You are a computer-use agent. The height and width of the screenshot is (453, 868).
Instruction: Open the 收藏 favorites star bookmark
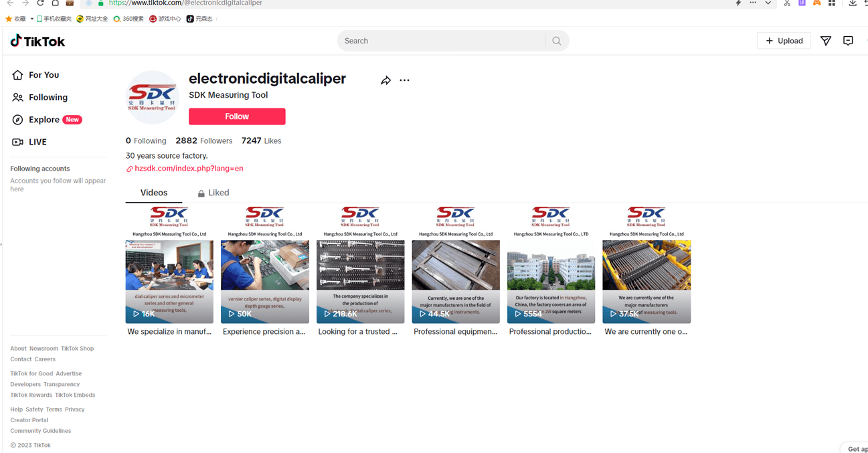15,19
